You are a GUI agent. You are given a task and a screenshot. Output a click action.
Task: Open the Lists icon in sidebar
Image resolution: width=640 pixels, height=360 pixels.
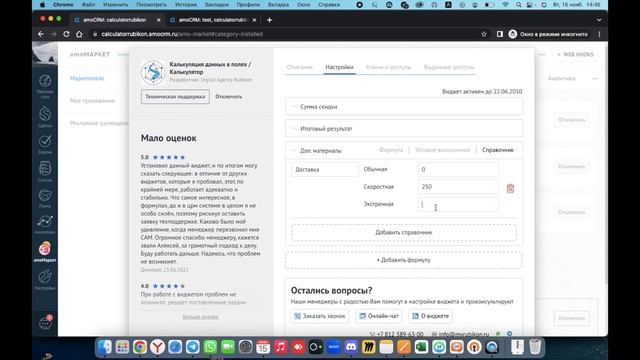(x=45, y=168)
